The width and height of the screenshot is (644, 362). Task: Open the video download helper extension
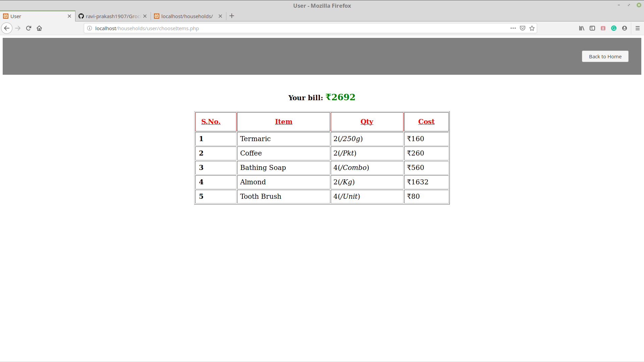(x=603, y=28)
